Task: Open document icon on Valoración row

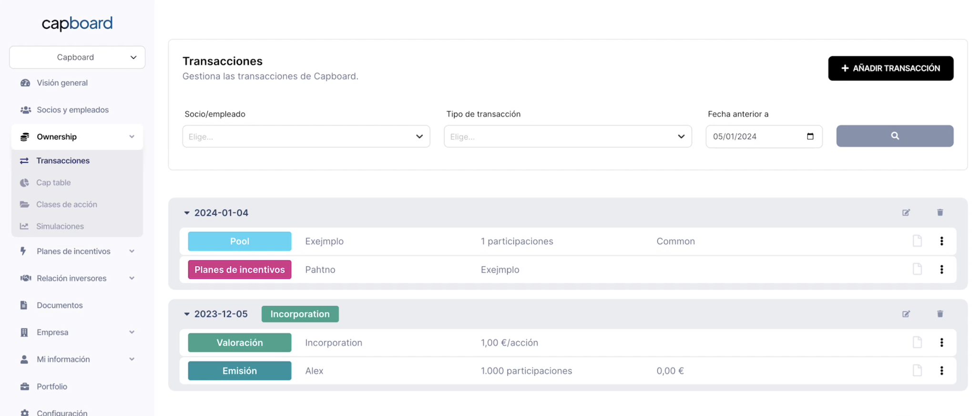Action: (x=917, y=342)
